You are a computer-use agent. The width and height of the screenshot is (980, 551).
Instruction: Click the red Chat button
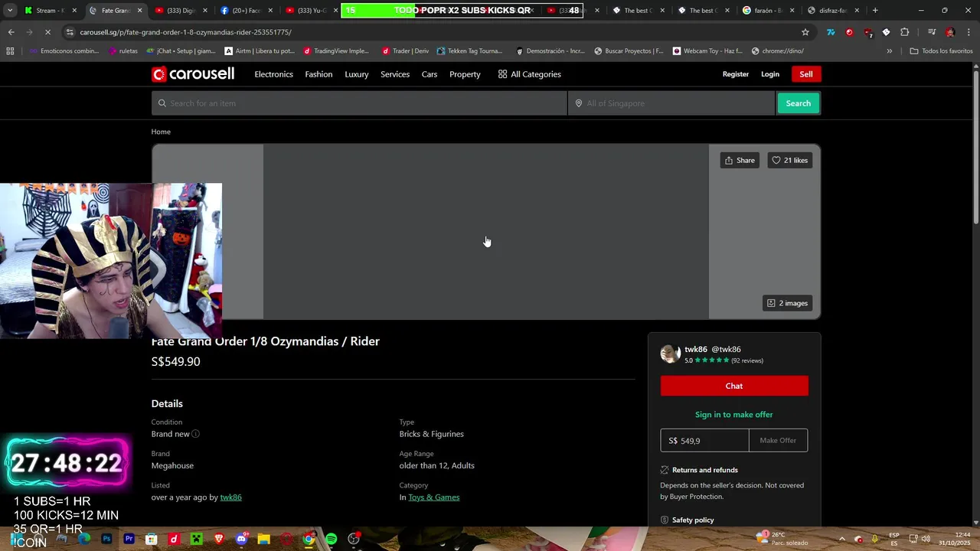[734, 386]
